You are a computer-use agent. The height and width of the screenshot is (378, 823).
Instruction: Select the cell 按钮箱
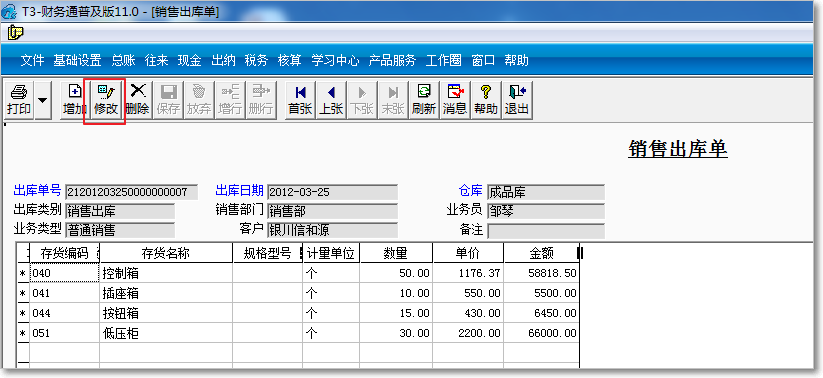(x=166, y=313)
